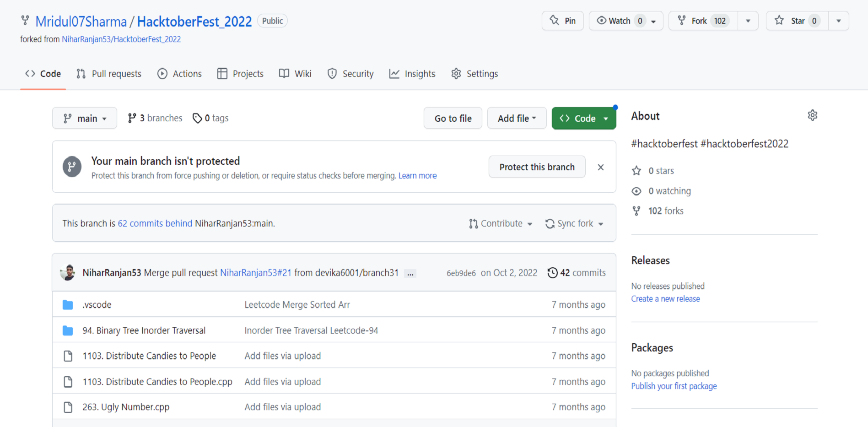Open the Insights tab
The image size is (868, 427).
coord(412,74)
